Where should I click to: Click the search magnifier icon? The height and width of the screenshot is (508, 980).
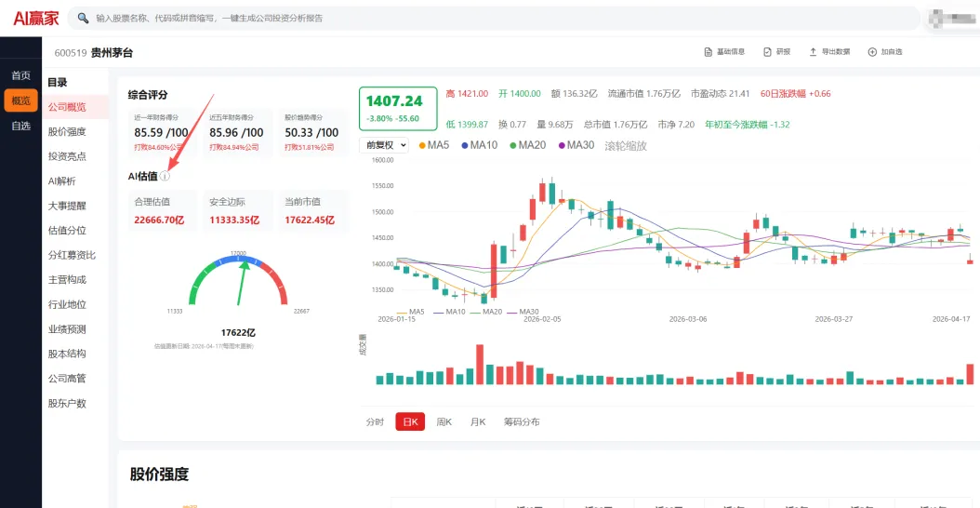83,19
